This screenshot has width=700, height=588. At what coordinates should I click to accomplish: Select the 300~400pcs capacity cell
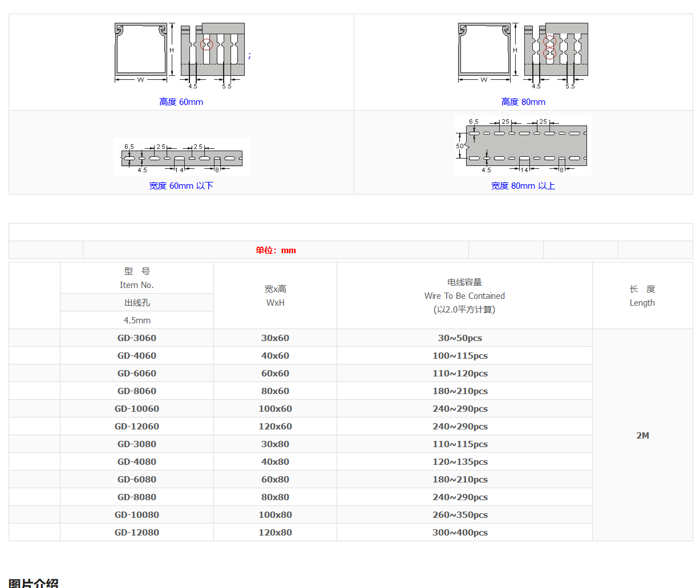[x=460, y=533]
